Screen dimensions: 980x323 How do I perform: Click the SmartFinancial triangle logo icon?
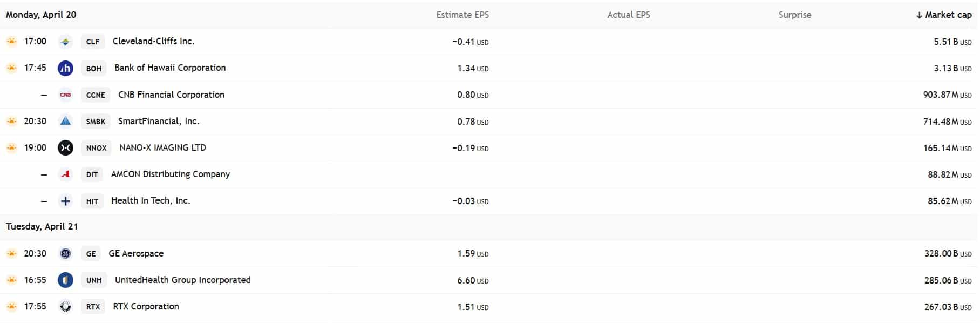[65, 121]
